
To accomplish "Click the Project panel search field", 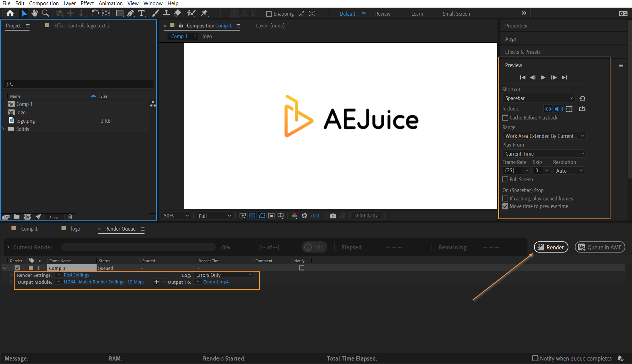I will pyautogui.click(x=80, y=84).
